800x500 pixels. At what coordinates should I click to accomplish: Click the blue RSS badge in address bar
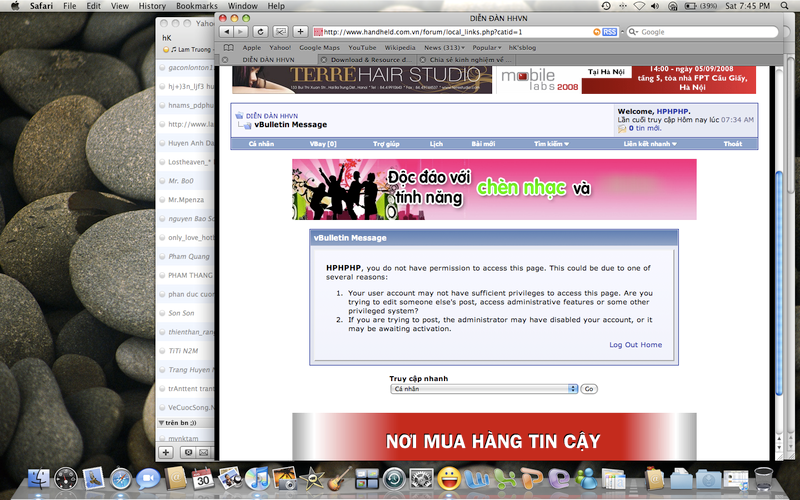(x=609, y=32)
